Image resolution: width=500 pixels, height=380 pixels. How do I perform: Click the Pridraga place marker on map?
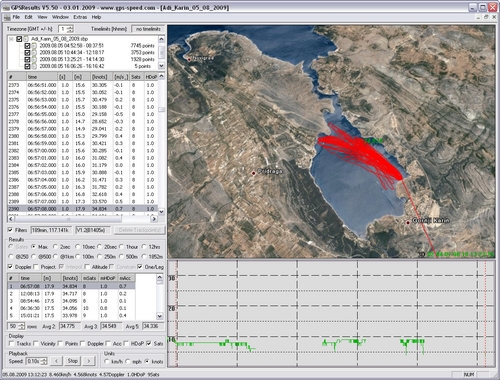(254, 173)
